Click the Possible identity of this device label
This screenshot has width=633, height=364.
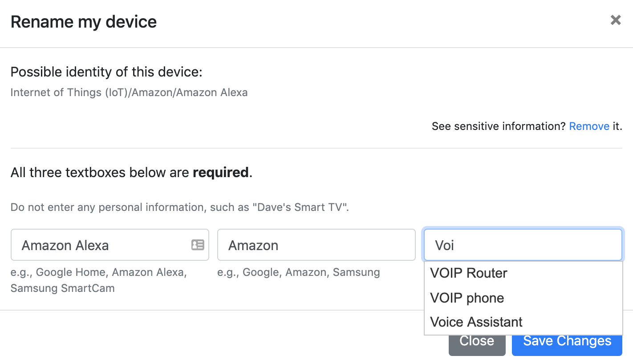(106, 72)
